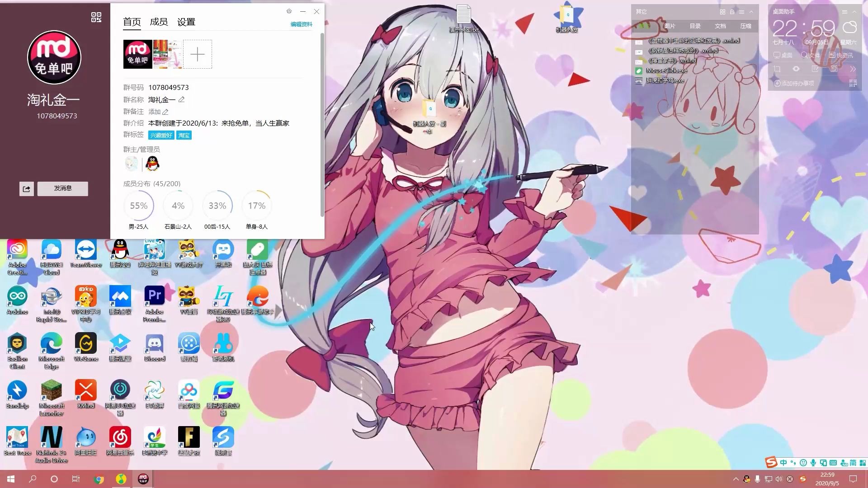The height and width of the screenshot is (488, 868).
Task: Select the 图片 tab in 其它 panel
Action: (670, 26)
